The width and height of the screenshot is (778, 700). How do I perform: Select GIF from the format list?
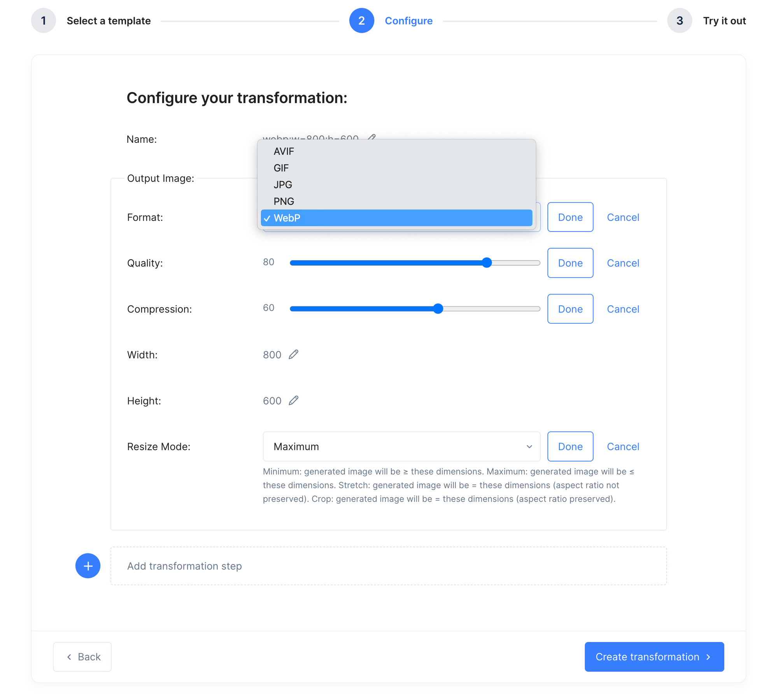point(281,168)
